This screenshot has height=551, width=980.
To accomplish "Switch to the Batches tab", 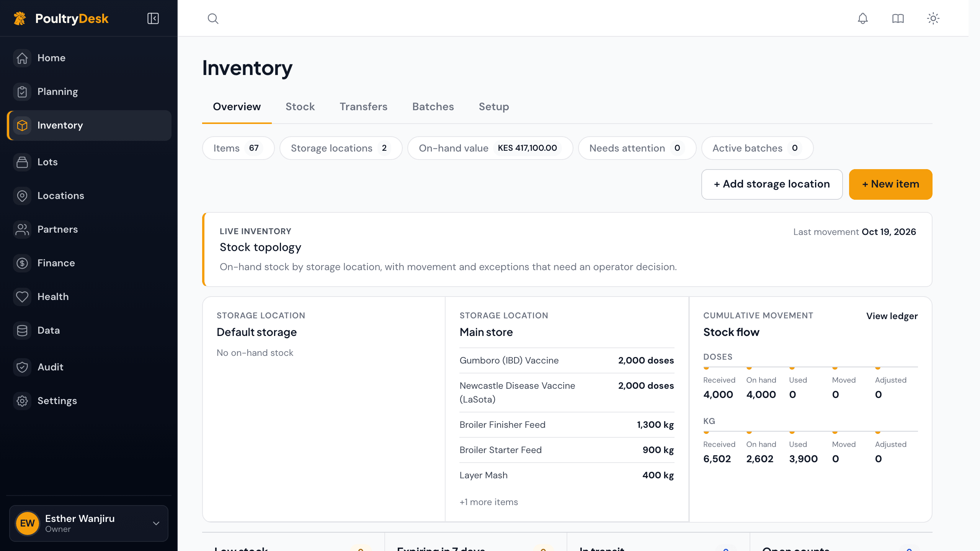I will tap(433, 107).
